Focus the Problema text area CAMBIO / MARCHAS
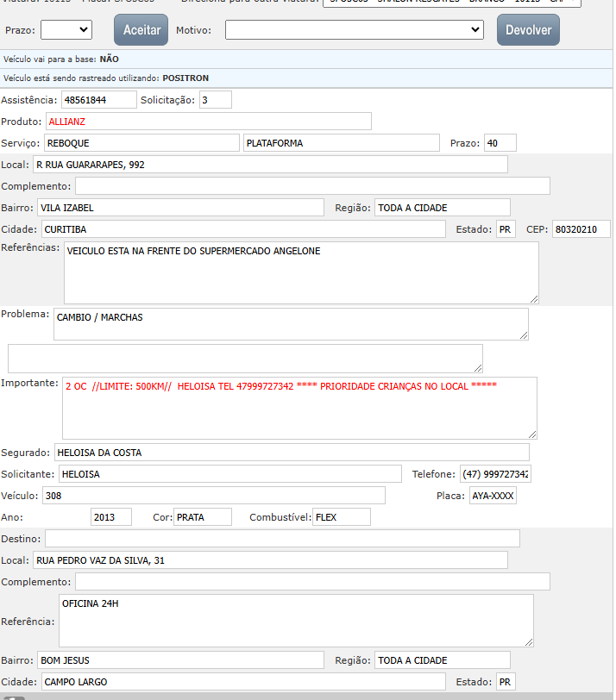Image resolution: width=616 pixels, height=700 pixels. 291,324
